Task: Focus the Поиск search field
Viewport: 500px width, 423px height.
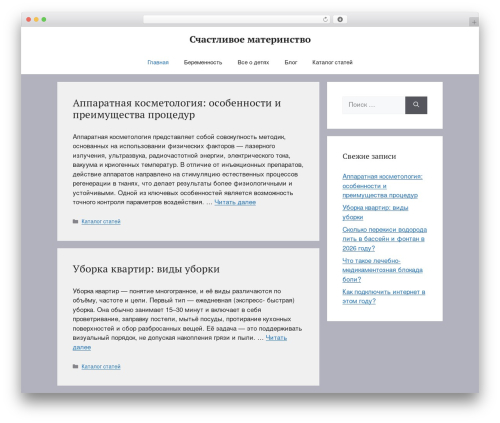Action: tap(373, 105)
